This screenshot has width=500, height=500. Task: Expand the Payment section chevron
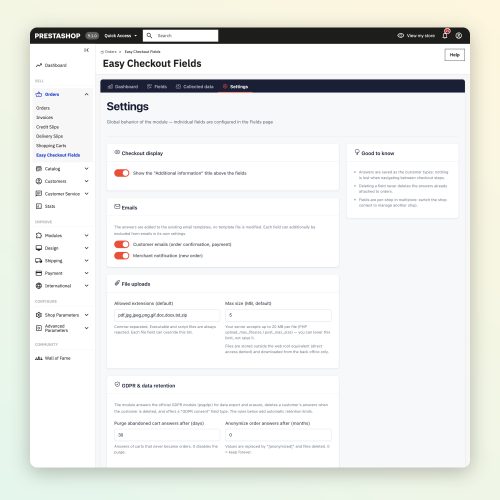click(86, 273)
